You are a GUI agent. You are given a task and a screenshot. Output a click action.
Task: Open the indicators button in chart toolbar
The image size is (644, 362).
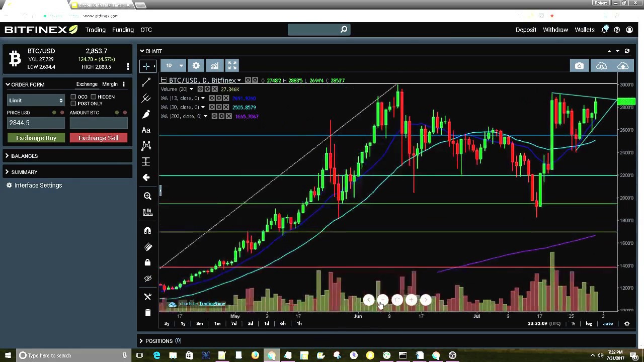click(215, 66)
